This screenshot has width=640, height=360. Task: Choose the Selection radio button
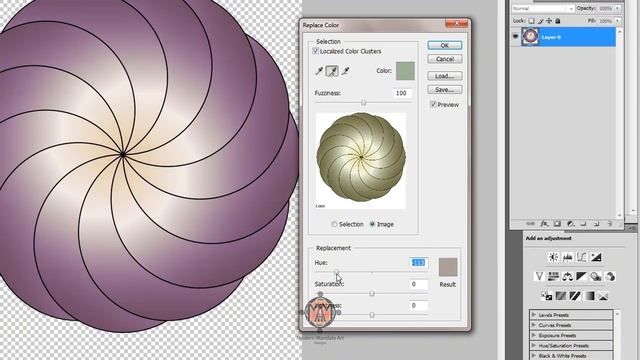click(334, 224)
